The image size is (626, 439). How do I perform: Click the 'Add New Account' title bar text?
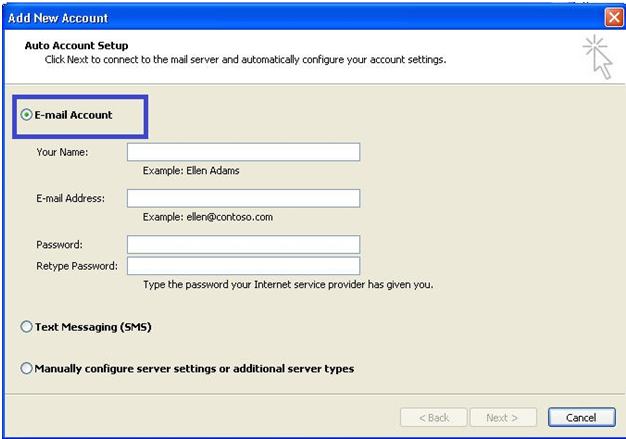click(x=58, y=18)
